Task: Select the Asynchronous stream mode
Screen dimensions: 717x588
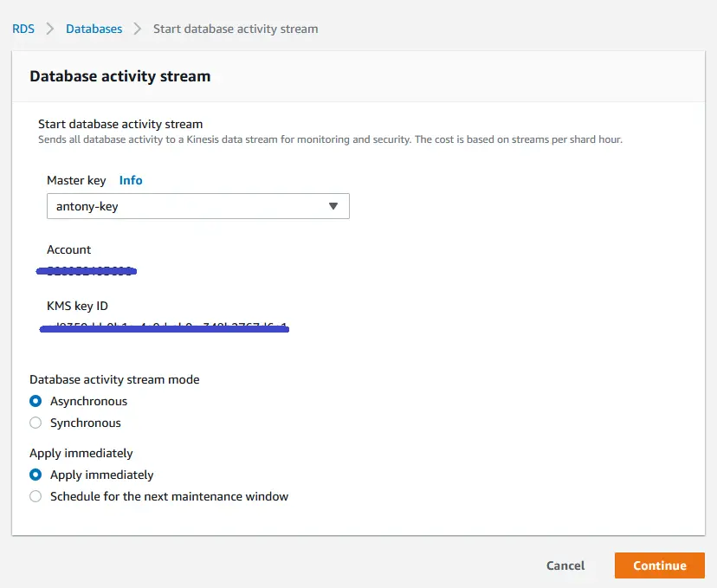Action: pos(36,401)
